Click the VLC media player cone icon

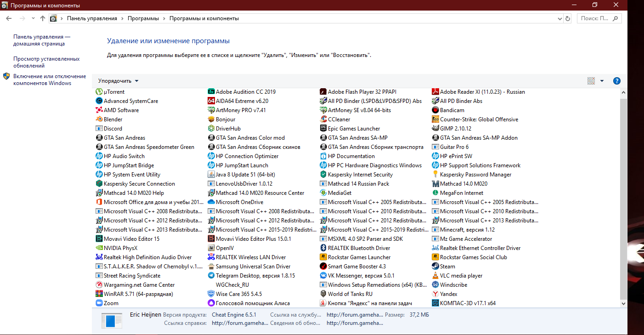[x=435, y=276]
